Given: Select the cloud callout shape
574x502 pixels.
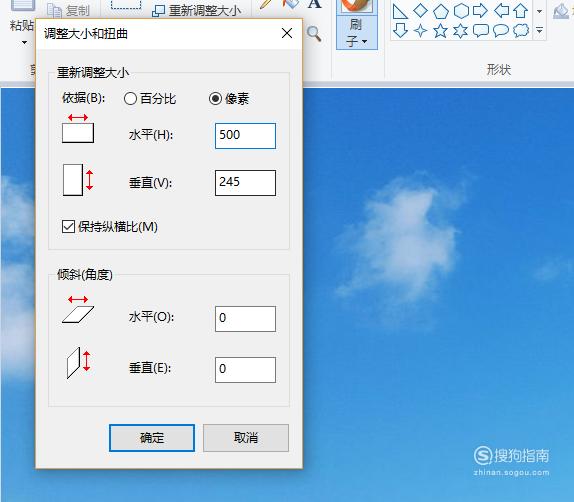Looking at the screenshot, I should 521,31.
